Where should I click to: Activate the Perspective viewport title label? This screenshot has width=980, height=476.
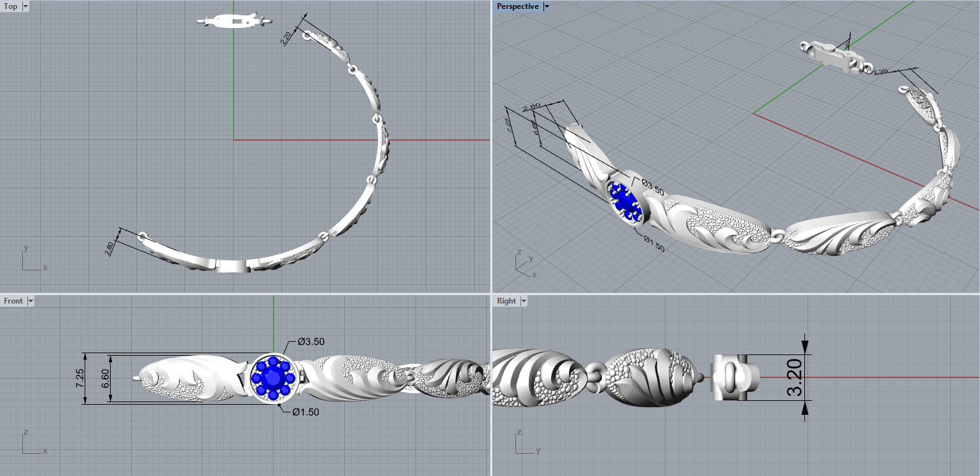coord(517,6)
